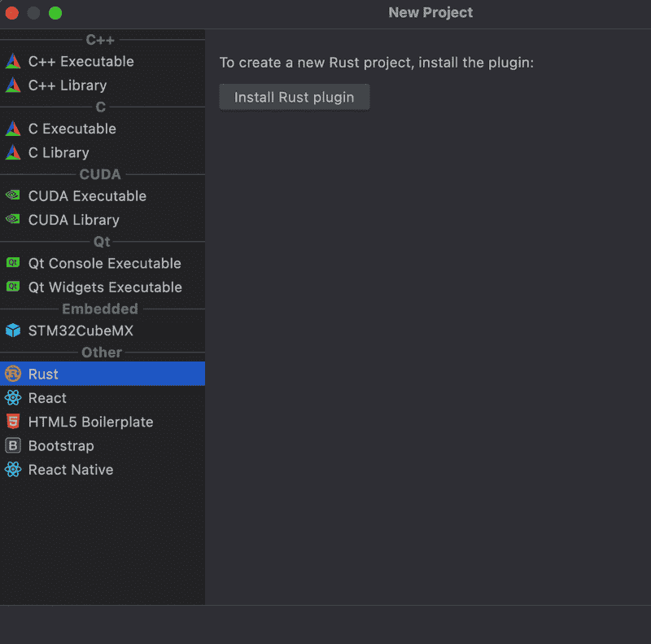Click the Qt Console Executable icon
Image resolution: width=651 pixels, height=644 pixels.
point(13,263)
